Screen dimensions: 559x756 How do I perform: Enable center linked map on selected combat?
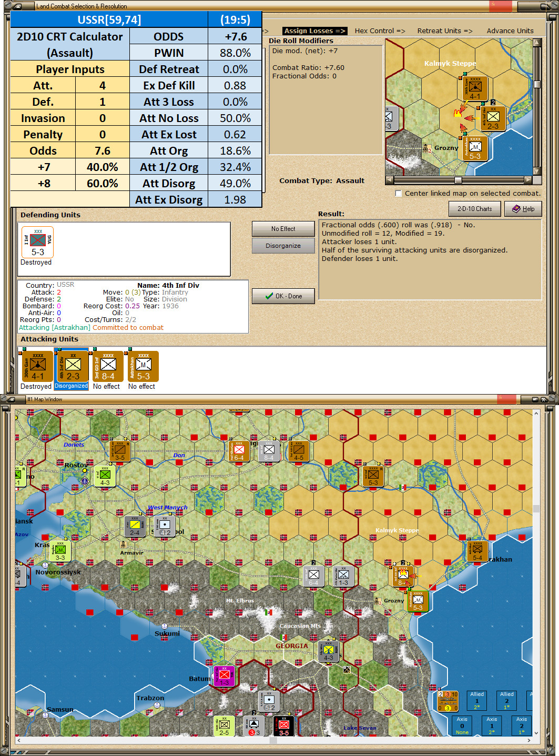(x=399, y=193)
